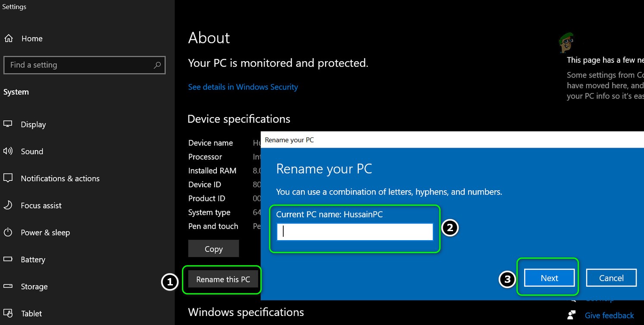
Task: Select the Display icon in the sidebar
Action: 8,124
